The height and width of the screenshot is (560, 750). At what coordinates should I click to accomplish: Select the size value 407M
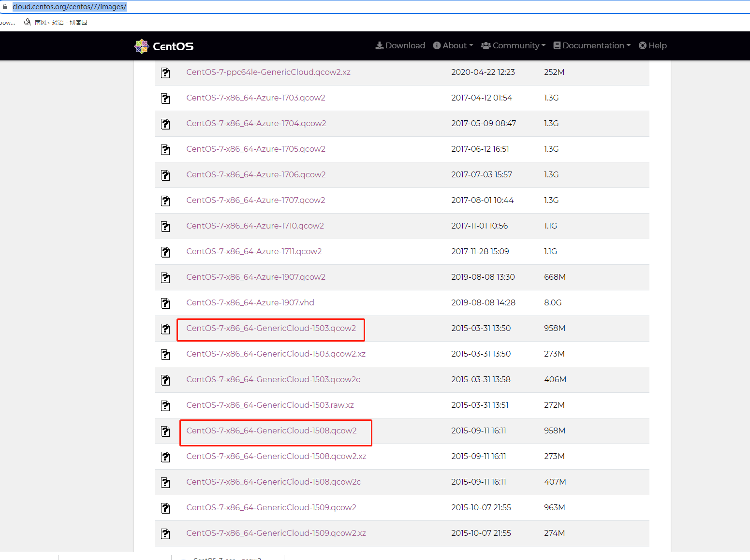(555, 482)
